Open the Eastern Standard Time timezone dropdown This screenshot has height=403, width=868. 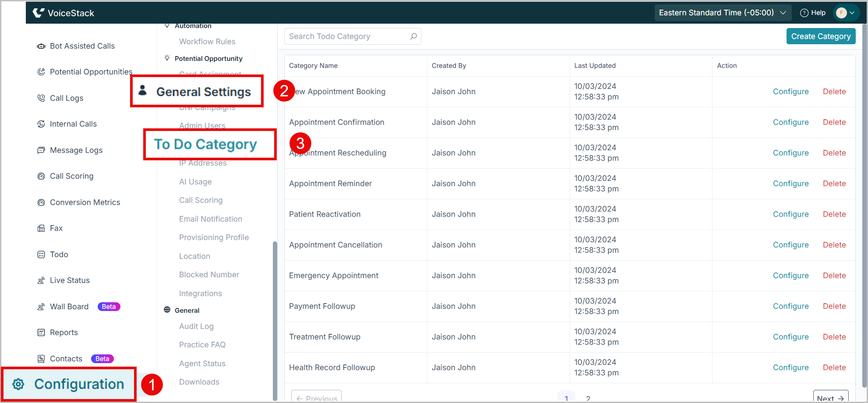tap(723, 13)
